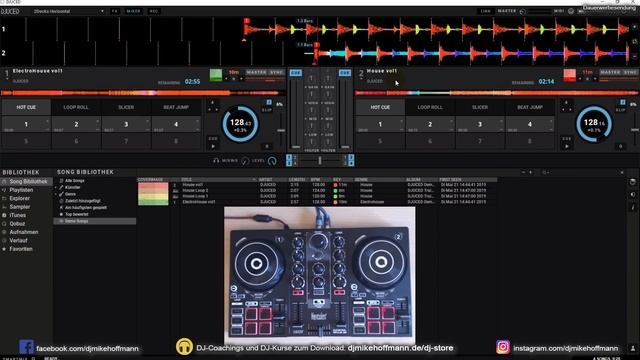Click the CUE button on deck 2
The width and height of the screenshot is (640, 360).
[x=567, y=139]
